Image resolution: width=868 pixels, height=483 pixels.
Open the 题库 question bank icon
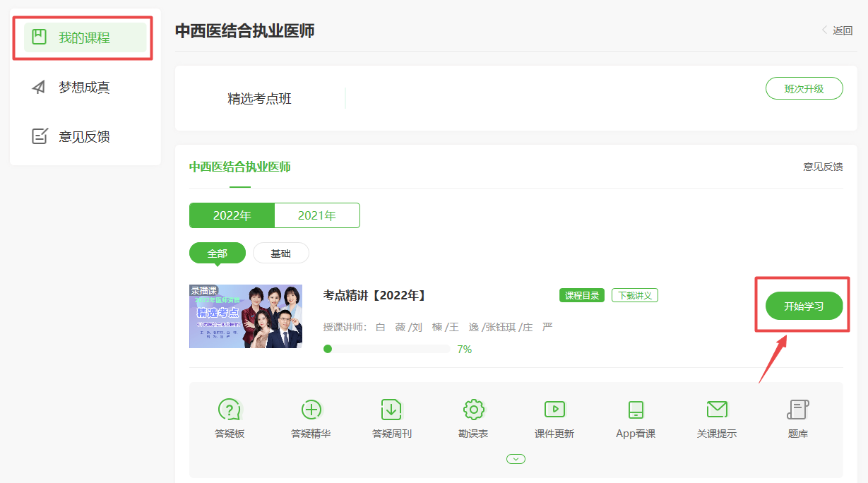798,410
